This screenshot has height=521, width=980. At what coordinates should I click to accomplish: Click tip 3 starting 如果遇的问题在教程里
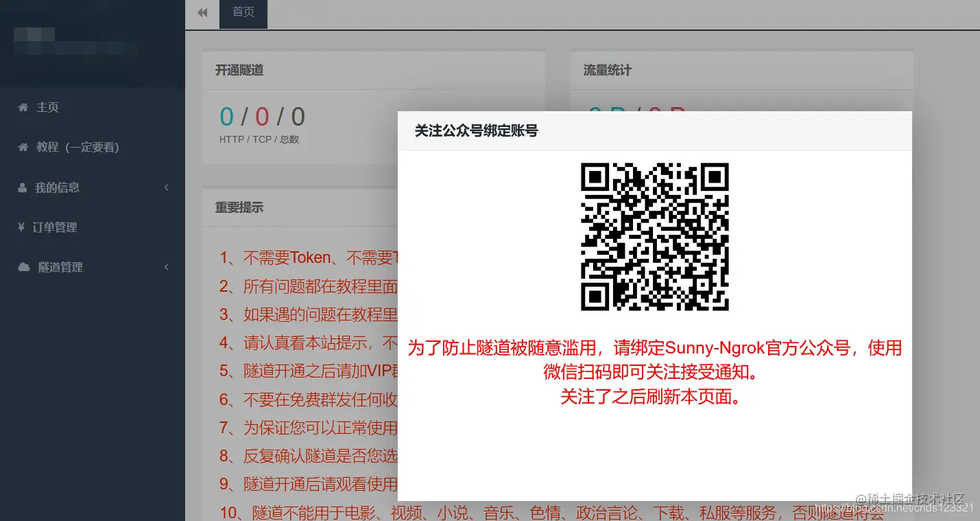309,314
